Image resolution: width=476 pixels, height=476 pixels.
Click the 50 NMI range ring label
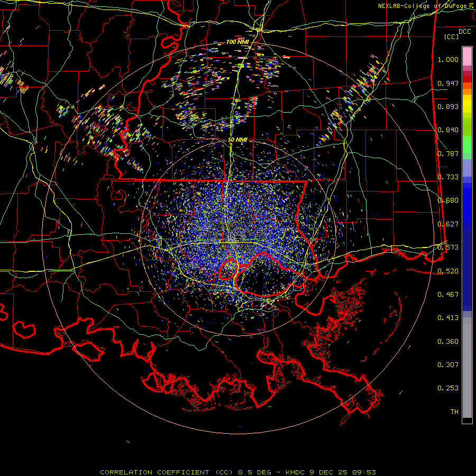coord(237,140)
